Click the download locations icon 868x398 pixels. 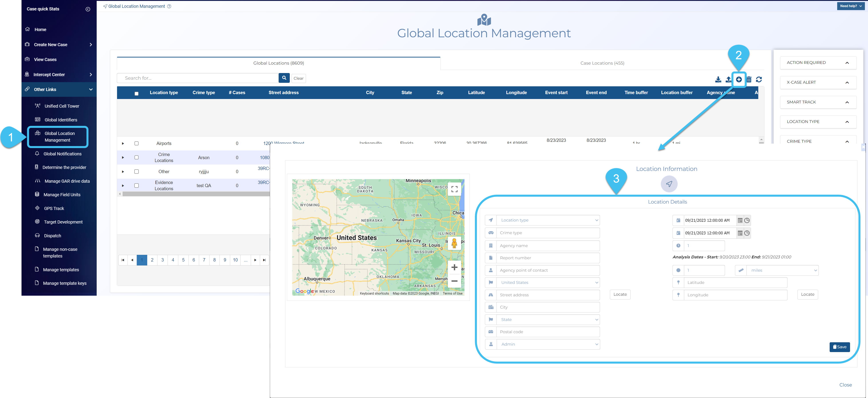tap(718, 79)
